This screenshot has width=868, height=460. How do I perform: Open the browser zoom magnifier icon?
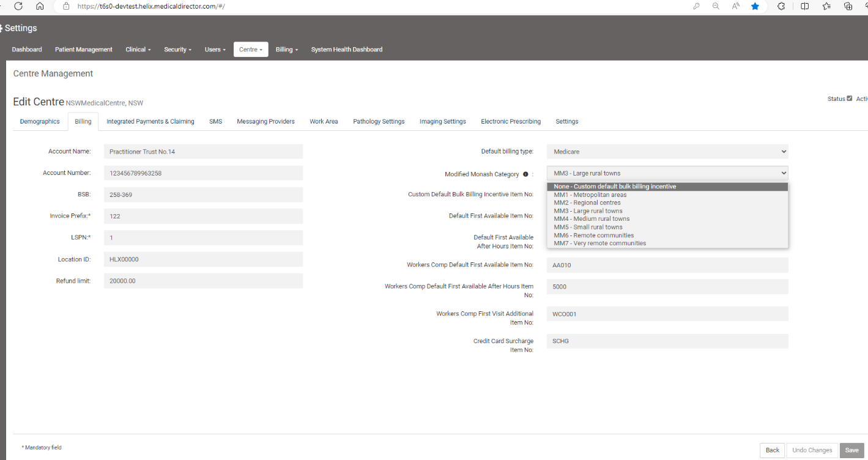pyautogui.click(x=715, y=6)
